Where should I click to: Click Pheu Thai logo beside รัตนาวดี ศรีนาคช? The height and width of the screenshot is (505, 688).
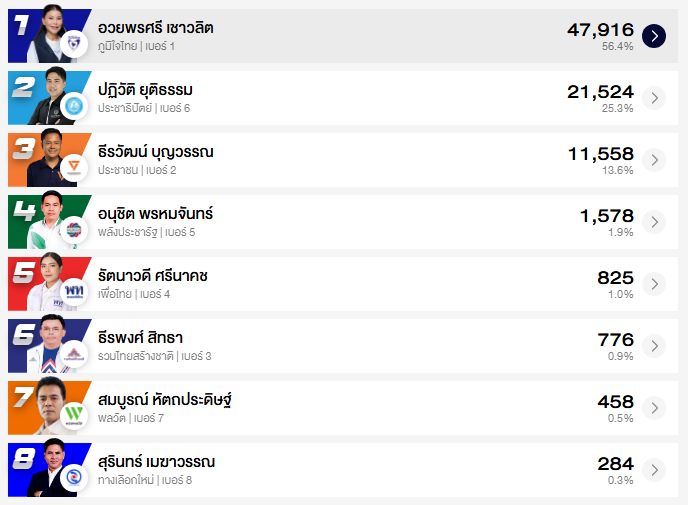(x=73, y=292)
